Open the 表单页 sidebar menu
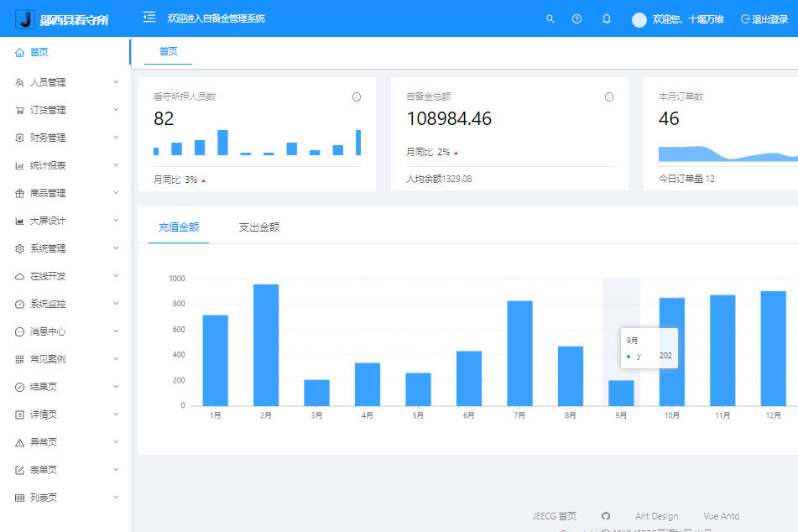798x532 pixels. (65, 471)
